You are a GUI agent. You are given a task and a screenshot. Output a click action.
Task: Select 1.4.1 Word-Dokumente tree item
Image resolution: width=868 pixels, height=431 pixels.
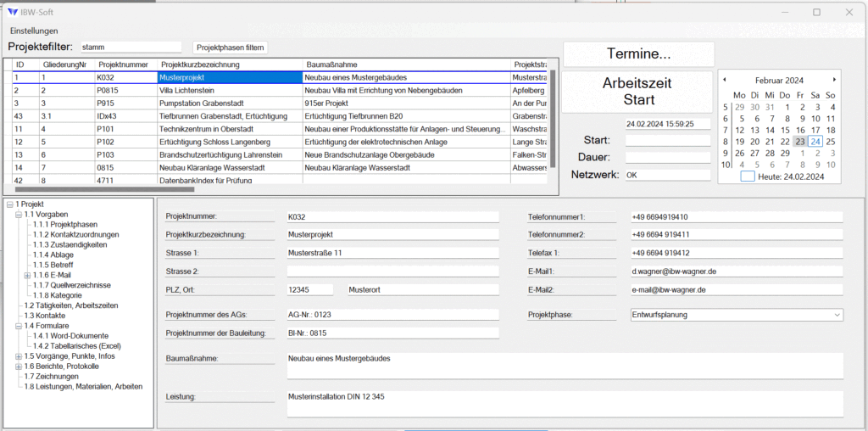pyautogui.click(x=70, y=336)
